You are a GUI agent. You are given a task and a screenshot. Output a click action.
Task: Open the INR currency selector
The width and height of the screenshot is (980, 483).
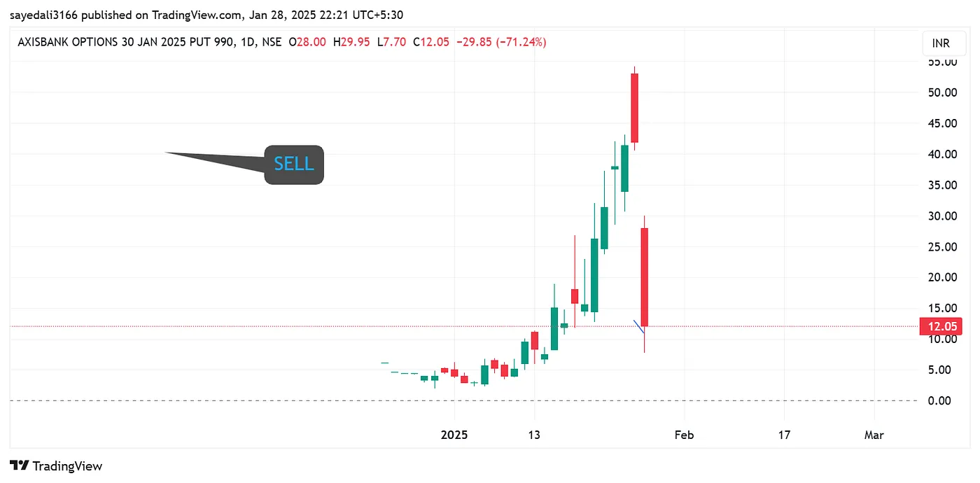(x=941, y=43)
